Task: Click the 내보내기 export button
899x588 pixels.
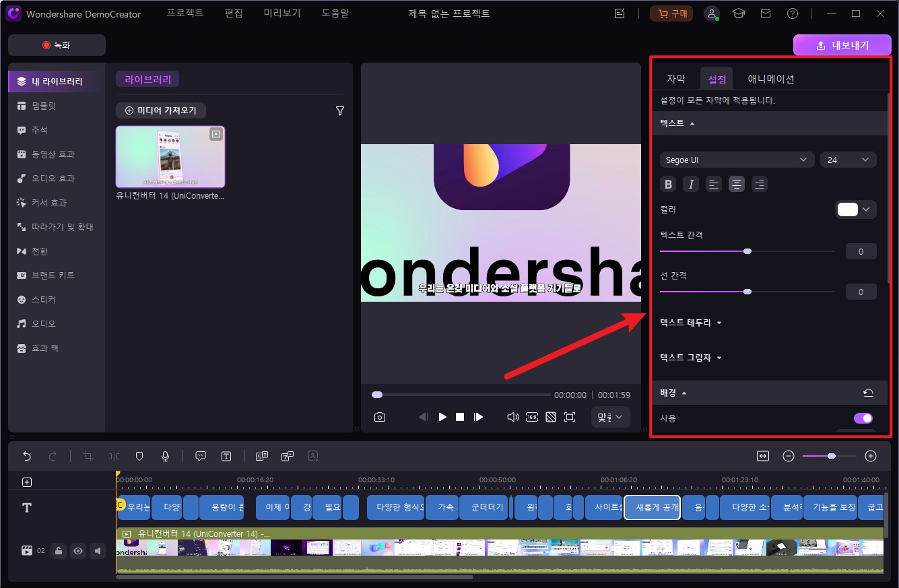Action: click(x=842, y=45)
